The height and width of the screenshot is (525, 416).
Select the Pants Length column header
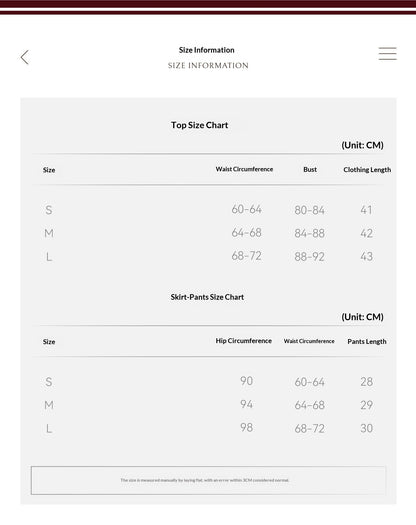coord(367,342)
